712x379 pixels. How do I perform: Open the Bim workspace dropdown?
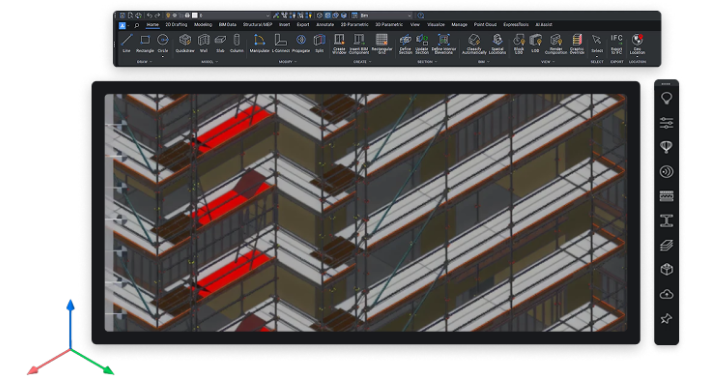tap(386, 15)
